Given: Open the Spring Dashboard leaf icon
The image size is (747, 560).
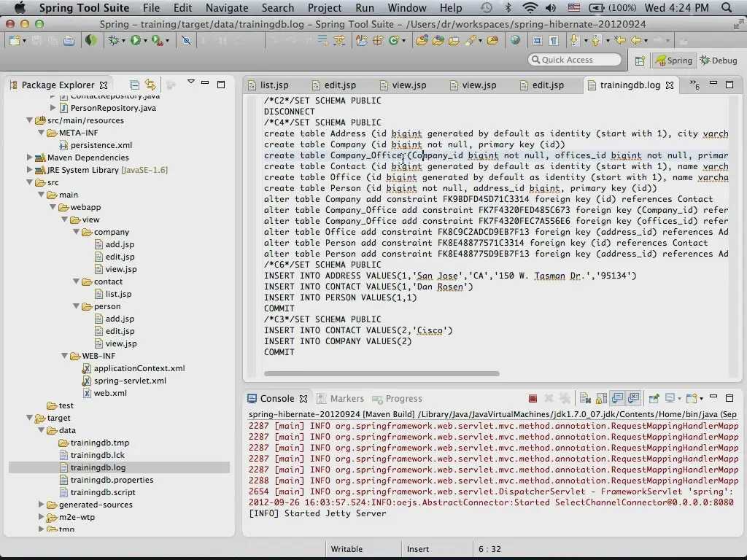Looking at the screenshot, I should [x=90, y=41].
